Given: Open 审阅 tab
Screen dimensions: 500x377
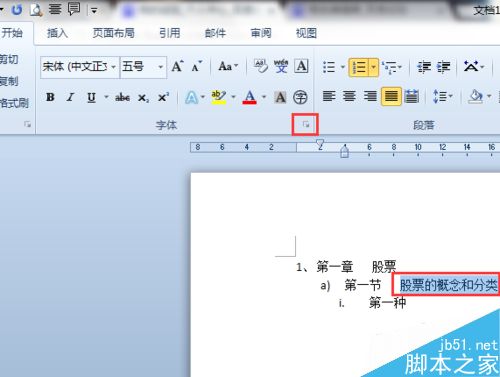Looking at the screenshot, I should click(x=261, y=33).
